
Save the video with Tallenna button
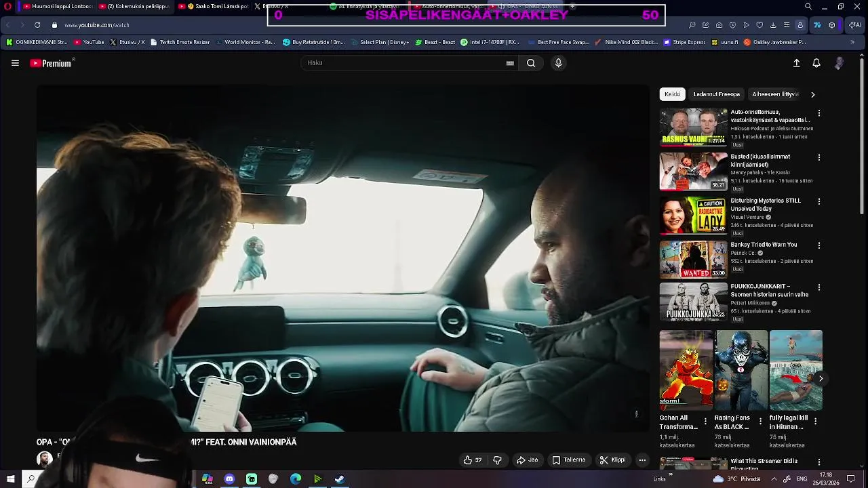pyautogui.click(x=568, y=460)
